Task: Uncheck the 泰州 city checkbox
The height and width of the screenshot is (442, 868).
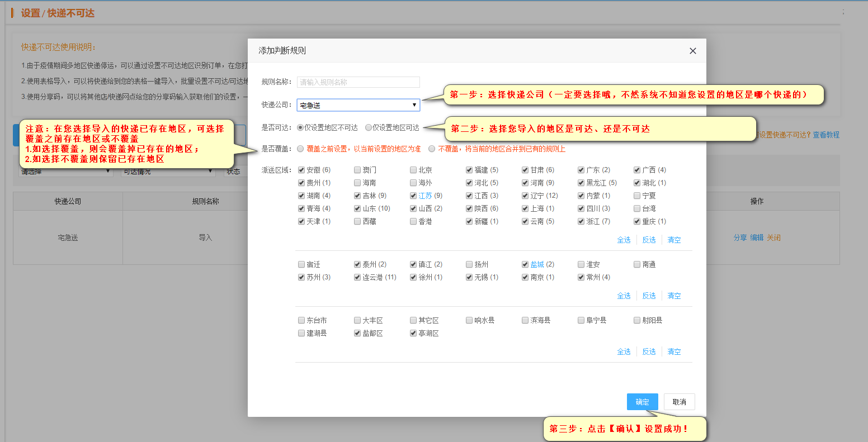Action: click(357, 264)
